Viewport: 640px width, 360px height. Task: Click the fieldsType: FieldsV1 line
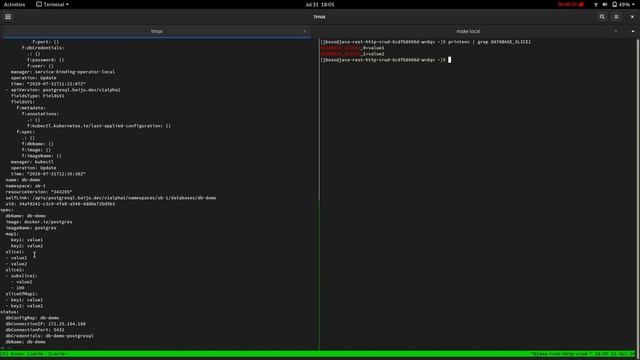(38, 96)
